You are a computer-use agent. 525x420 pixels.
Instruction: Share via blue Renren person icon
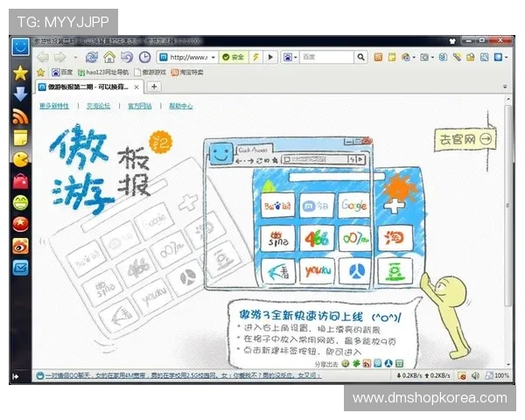point(388,363)
